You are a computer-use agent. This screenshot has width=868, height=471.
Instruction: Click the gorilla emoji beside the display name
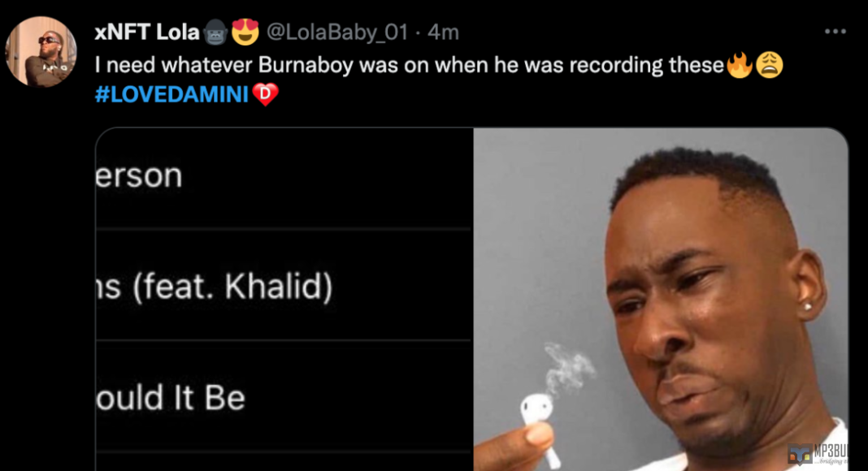click(214, 32)
